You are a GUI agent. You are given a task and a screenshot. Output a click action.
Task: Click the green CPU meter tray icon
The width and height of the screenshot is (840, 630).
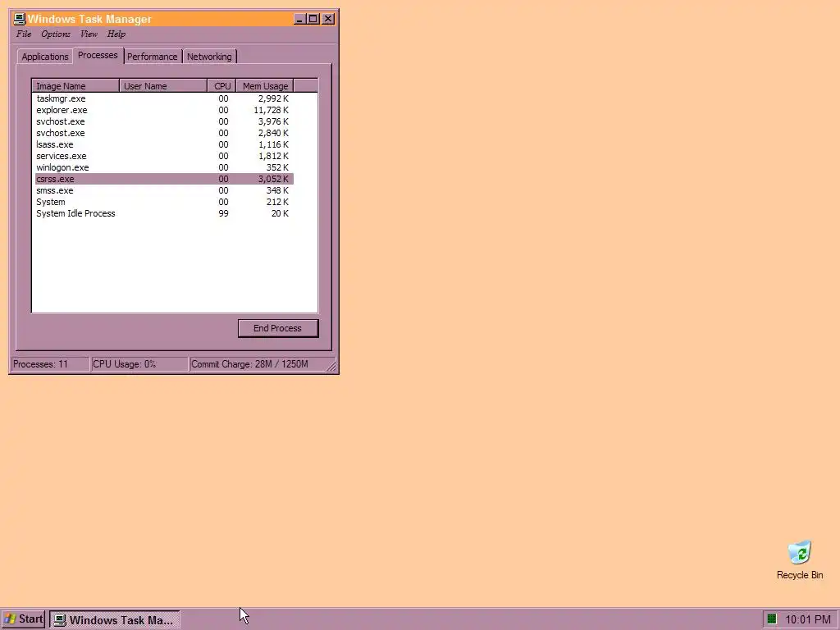(x=771, y=619)
